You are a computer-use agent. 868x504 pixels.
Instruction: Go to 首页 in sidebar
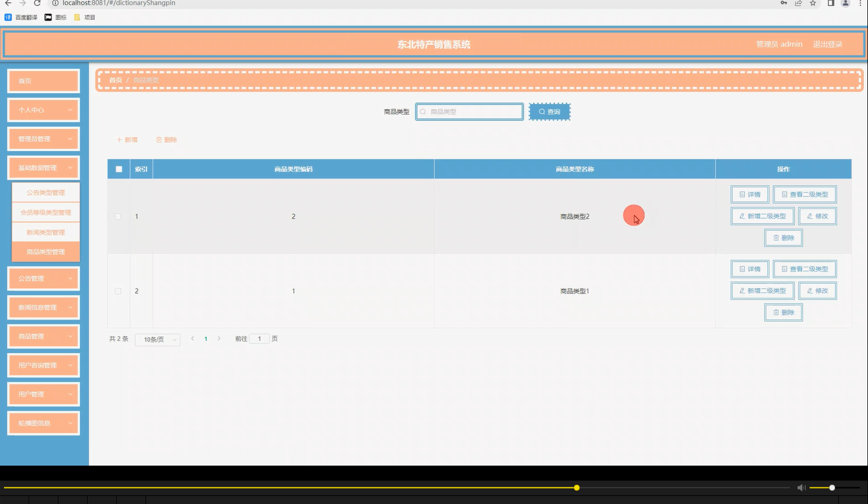tap(43, 81)
